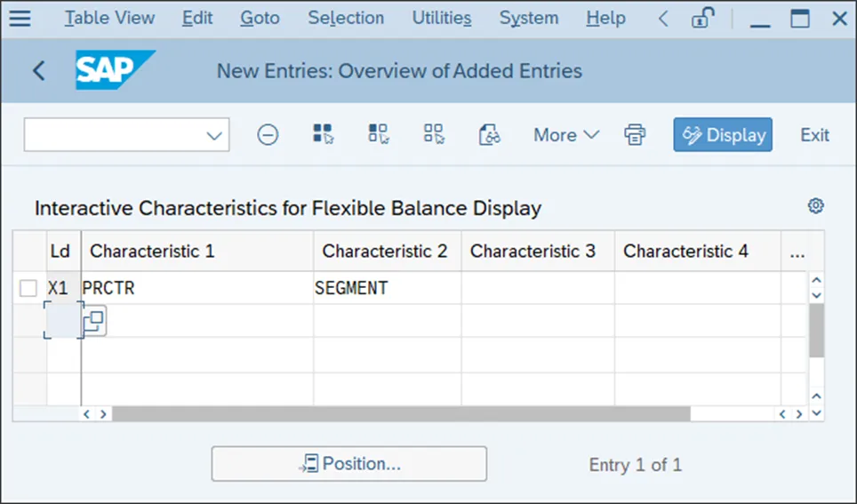Viewport: 857px width, 504px height.
Task: Click the Delete (minus circle) toolbar icon
Action: point(268,135)
